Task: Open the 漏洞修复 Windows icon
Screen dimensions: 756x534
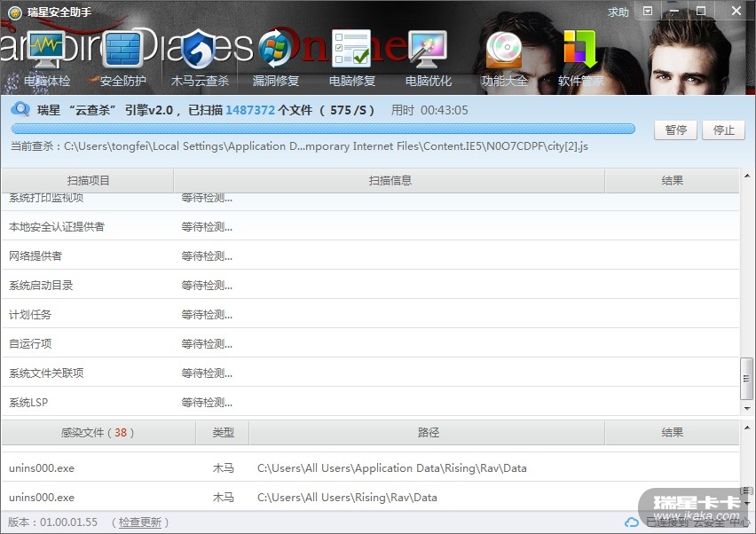Action: point(276,49)
